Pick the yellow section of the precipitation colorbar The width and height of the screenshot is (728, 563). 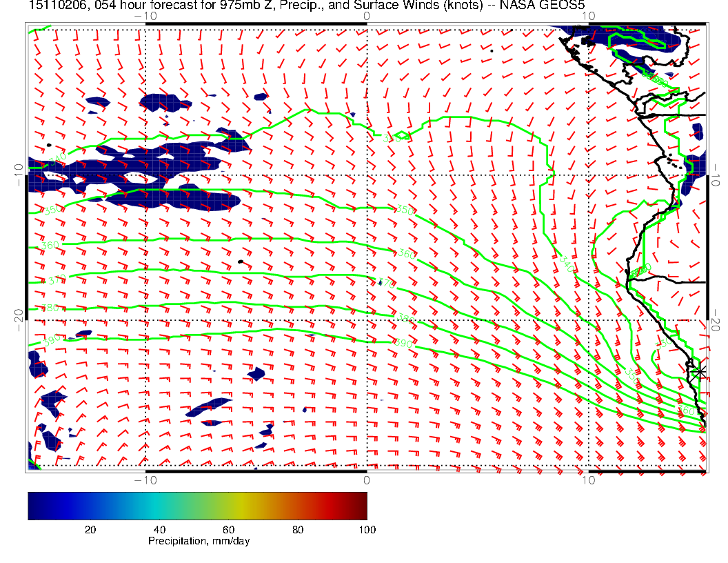coord(241,506)
